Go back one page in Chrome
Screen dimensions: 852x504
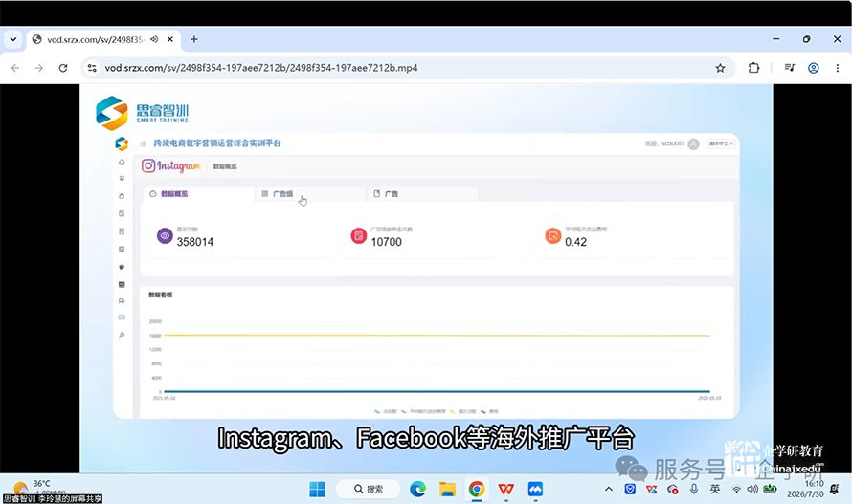point(15,68)
